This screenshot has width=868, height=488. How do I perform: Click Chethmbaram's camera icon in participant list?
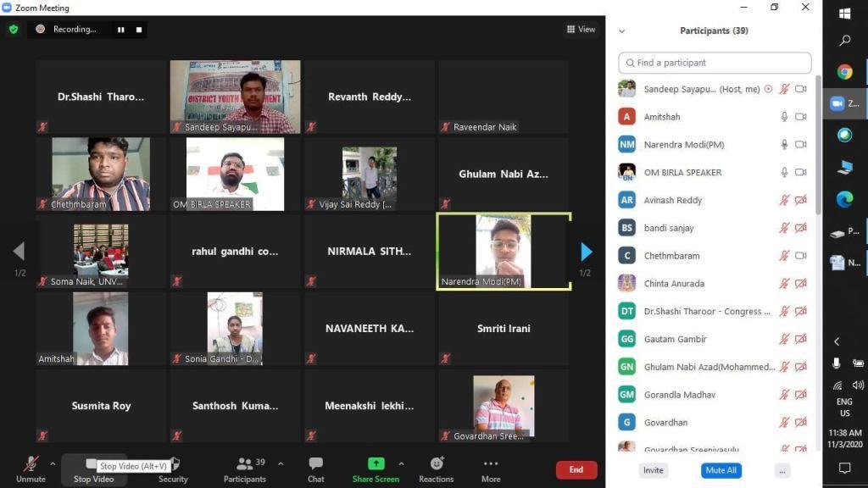click(800, 256)
